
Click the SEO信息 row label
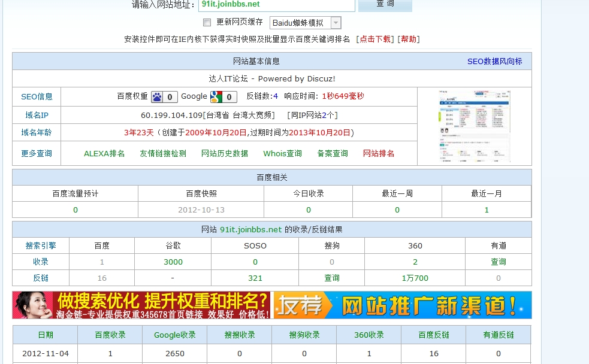(x=37, y=97)
